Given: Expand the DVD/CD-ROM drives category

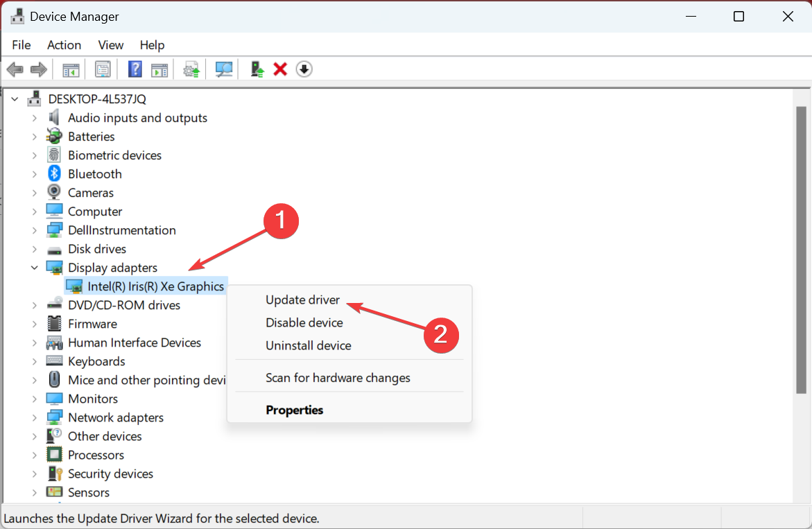Looking at the screenshot, I should pyautogui.click(x=35, y=305).
